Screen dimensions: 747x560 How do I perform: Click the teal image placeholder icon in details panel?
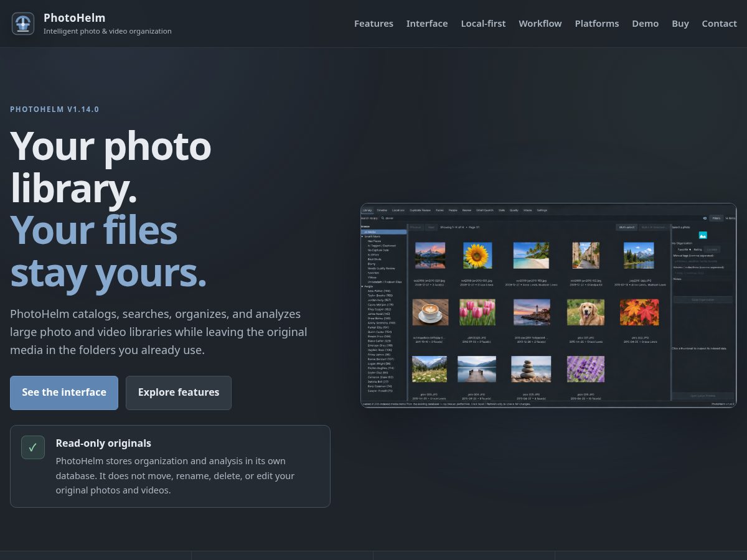point(703,235)
